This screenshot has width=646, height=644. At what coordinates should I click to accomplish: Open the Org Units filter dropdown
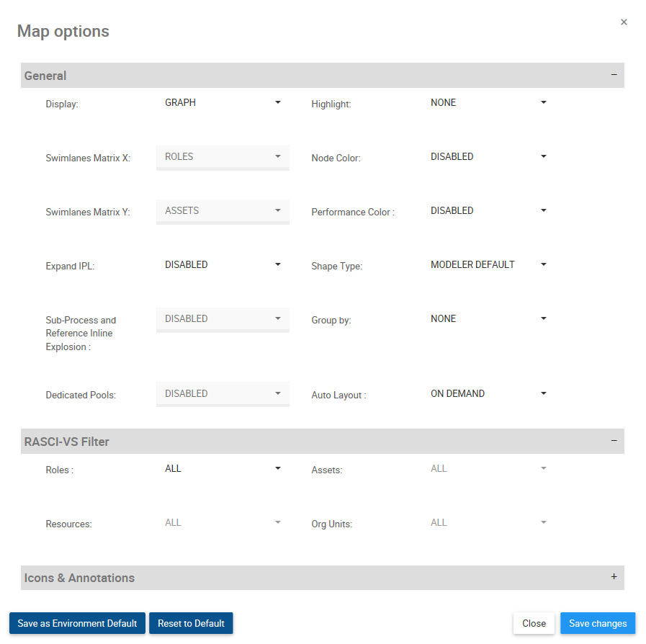pyautogui.click(x=488, y=523)
